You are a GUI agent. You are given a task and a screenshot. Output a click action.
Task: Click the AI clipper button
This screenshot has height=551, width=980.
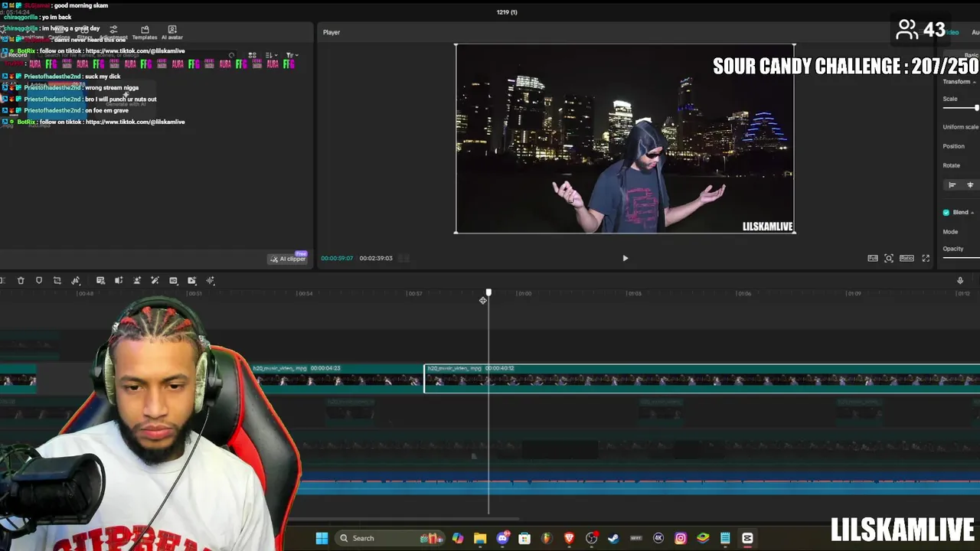coord(288,259)
